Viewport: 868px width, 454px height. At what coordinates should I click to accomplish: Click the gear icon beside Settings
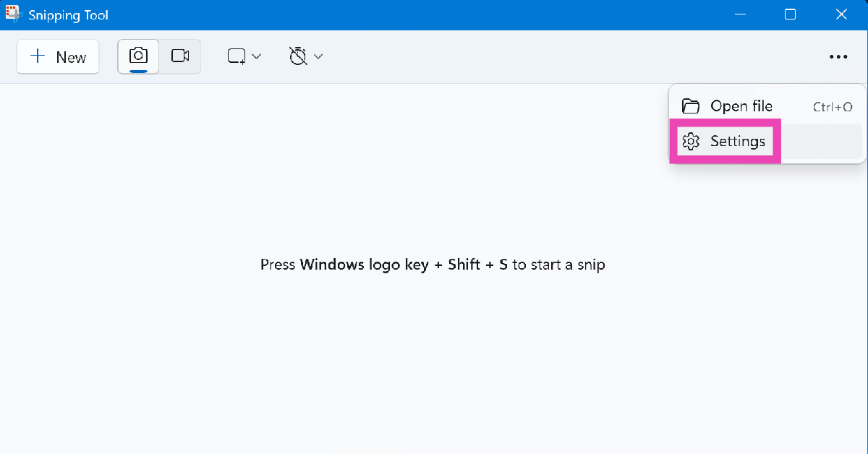pos(692,141)
